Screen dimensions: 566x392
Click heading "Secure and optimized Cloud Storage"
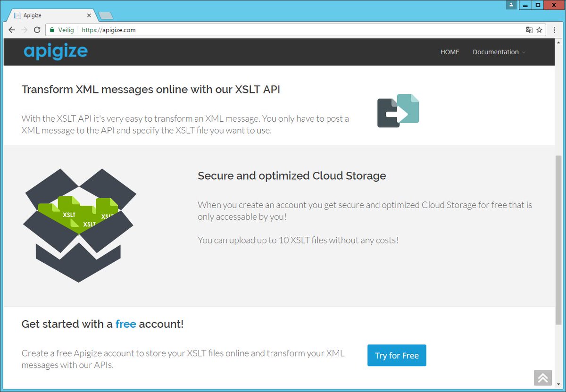tap(292, 176)
